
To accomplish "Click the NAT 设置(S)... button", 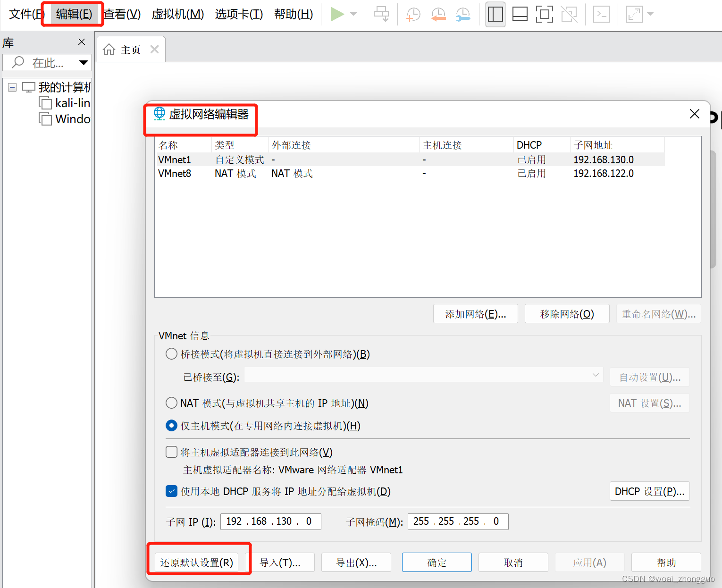I will coord(650,403).
